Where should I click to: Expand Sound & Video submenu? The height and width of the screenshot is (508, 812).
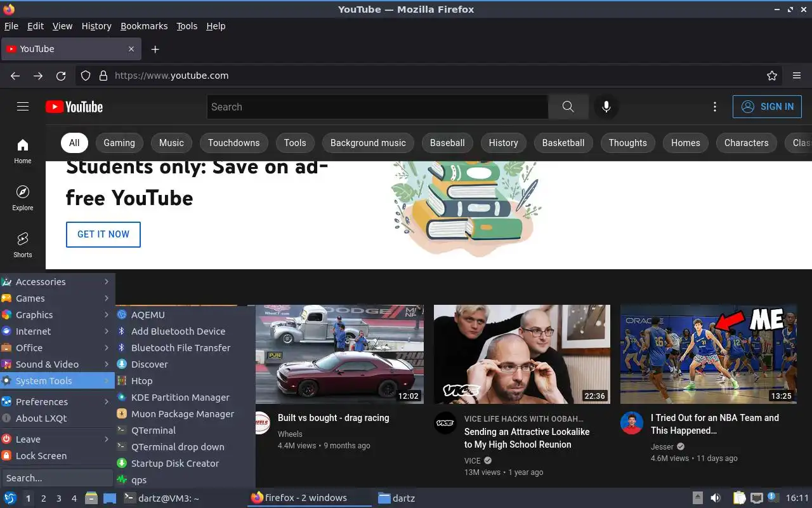pyautogui.click(x=57, y=364)
